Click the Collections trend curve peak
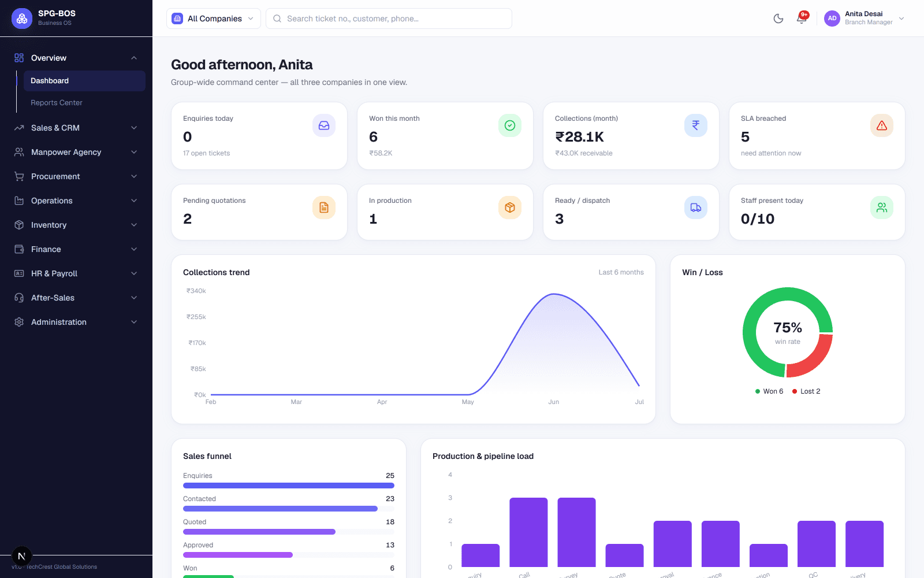 554,295
